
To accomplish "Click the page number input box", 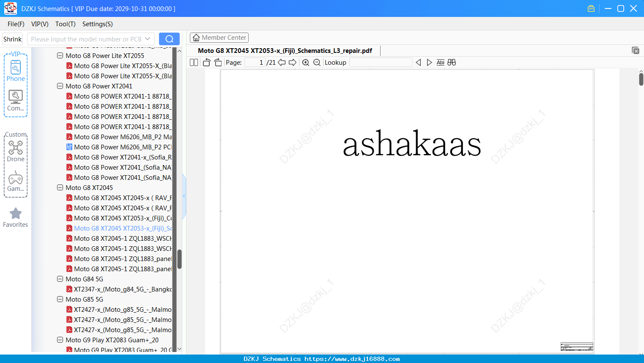I will click(x=255, y=63).
